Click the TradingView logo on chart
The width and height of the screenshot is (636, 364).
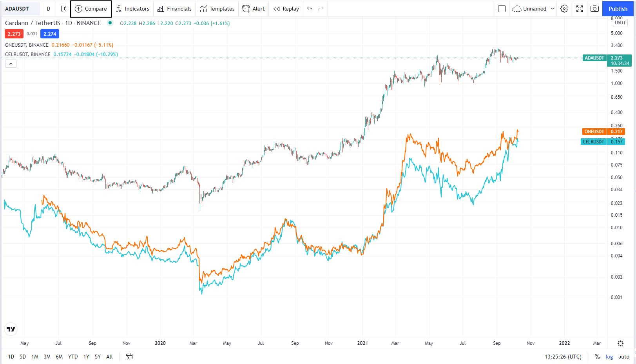pyautogui.click(x=11, y=329)
